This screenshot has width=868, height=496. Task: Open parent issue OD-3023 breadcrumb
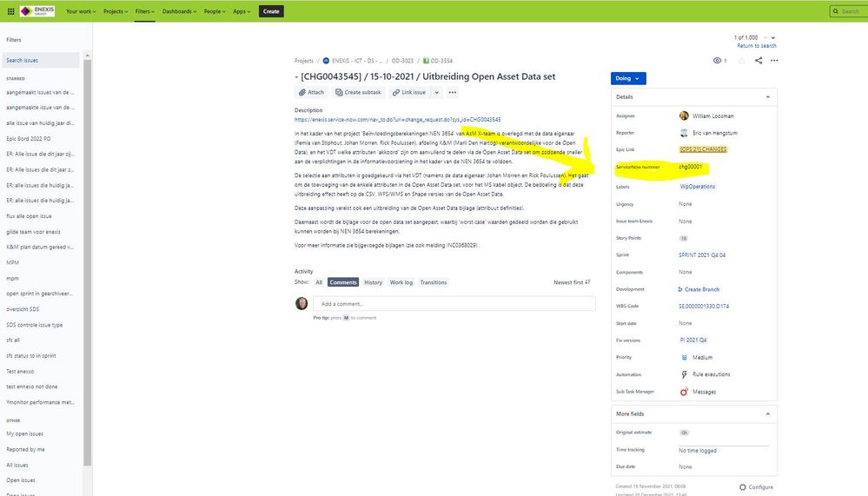(x=402, y=61)
